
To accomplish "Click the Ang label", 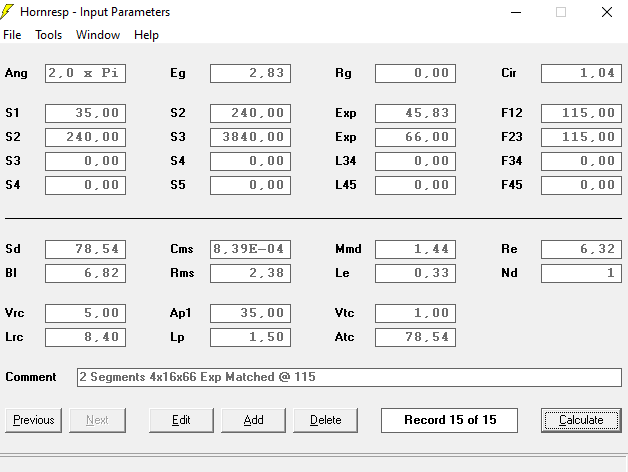I will [x=16, y=73].
